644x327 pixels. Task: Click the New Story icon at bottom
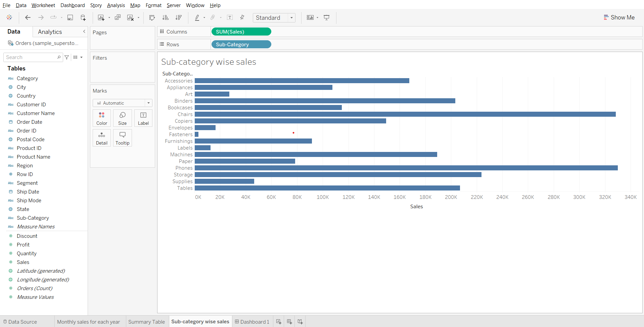click(300, 322)
